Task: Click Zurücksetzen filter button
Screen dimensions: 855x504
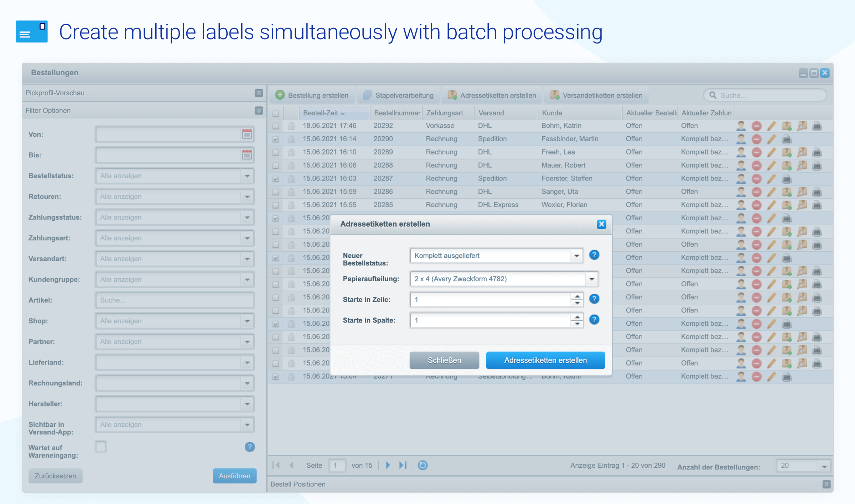Action: 55,476
